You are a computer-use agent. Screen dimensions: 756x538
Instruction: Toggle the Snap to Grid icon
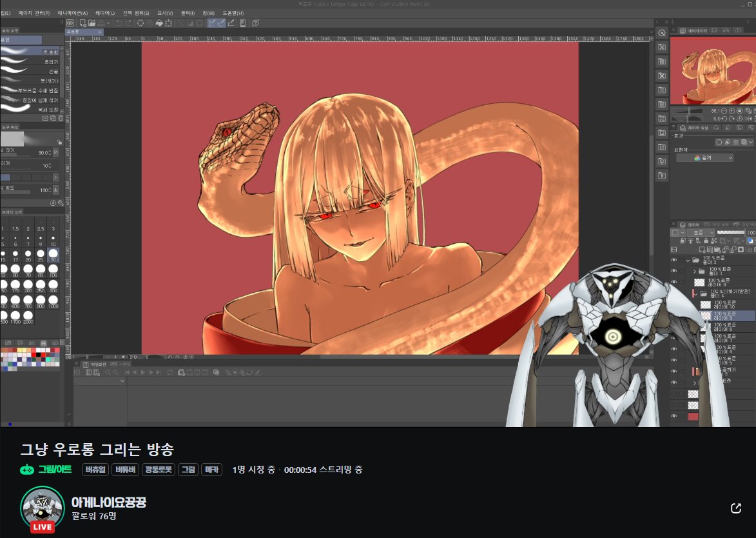point(231,23)
